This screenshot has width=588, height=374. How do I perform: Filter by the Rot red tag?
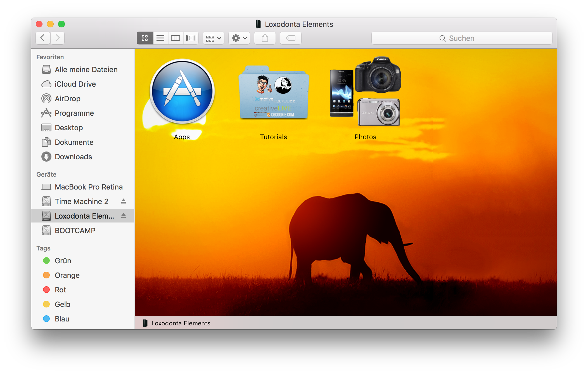(x=60, y=290)
